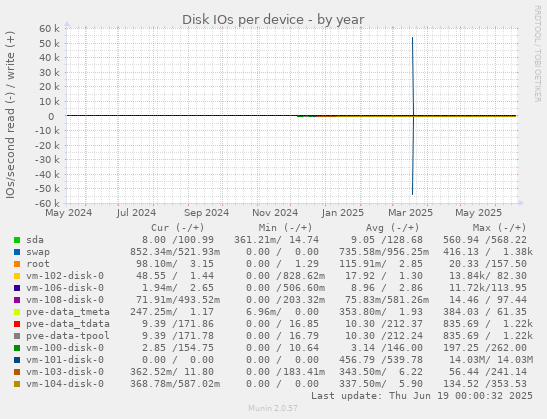Click the sda current value 8.00 /100.99
This screenshot has height=419, width=547.
(x=178, y=240)
